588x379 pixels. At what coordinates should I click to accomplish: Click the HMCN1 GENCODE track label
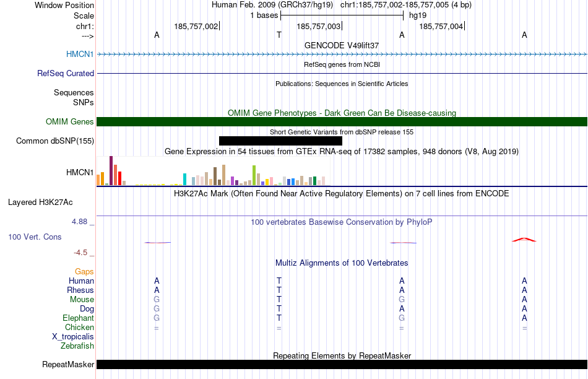tap(80, 54)
